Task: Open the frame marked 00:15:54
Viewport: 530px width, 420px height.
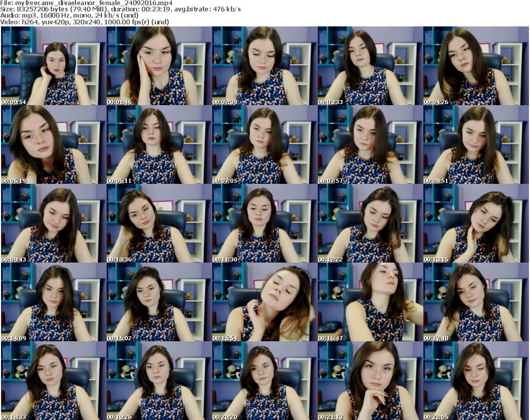Action: tap(264, 302)
